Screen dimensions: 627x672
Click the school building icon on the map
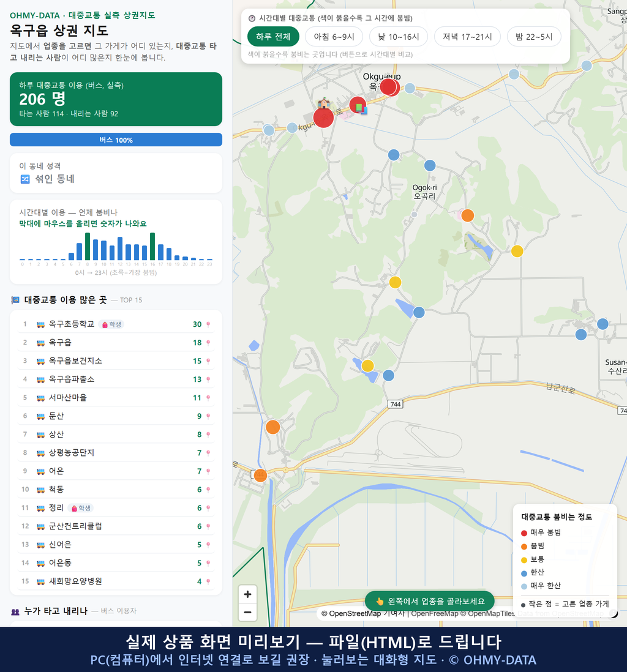(324, 103)
